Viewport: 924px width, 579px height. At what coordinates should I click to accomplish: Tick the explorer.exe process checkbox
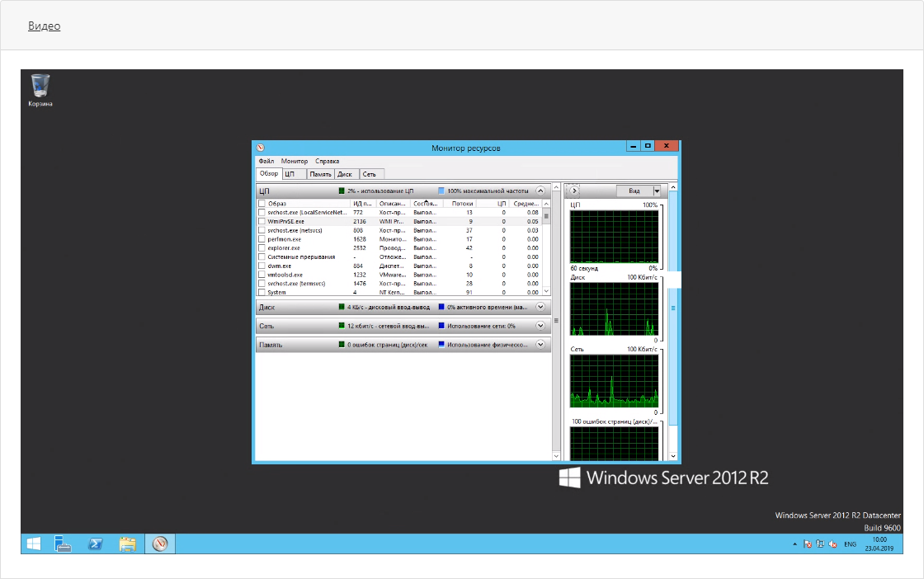(x=262, y=247)
